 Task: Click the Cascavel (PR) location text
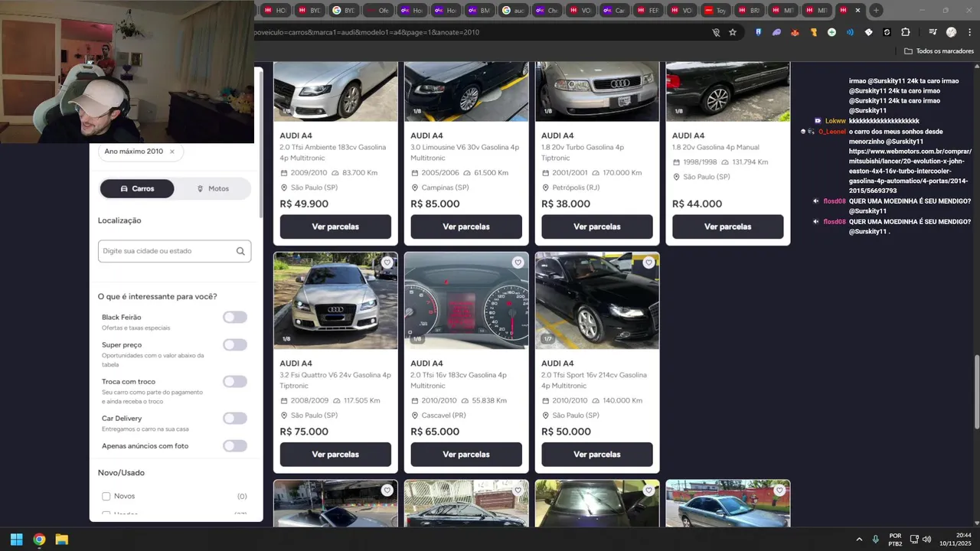(x=444, y=416)
